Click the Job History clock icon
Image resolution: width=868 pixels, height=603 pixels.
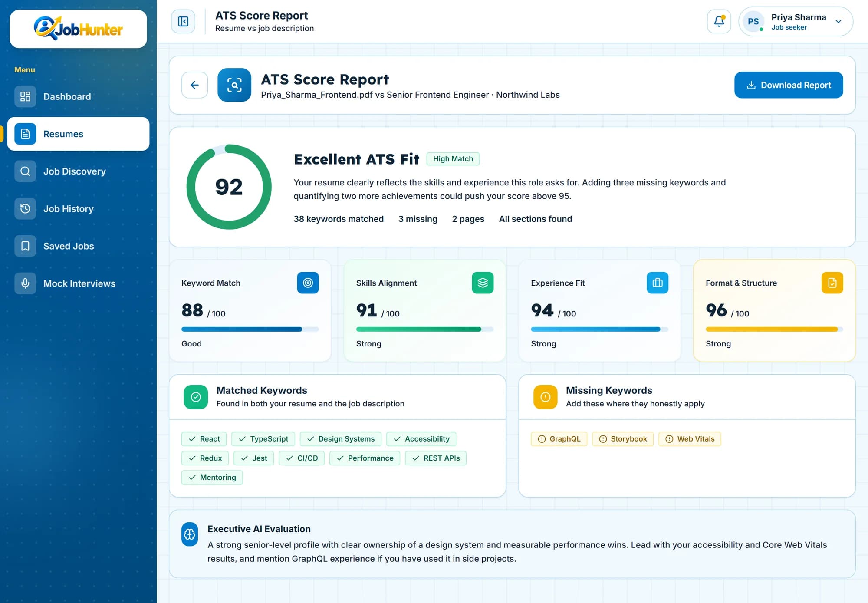(25, 208)
